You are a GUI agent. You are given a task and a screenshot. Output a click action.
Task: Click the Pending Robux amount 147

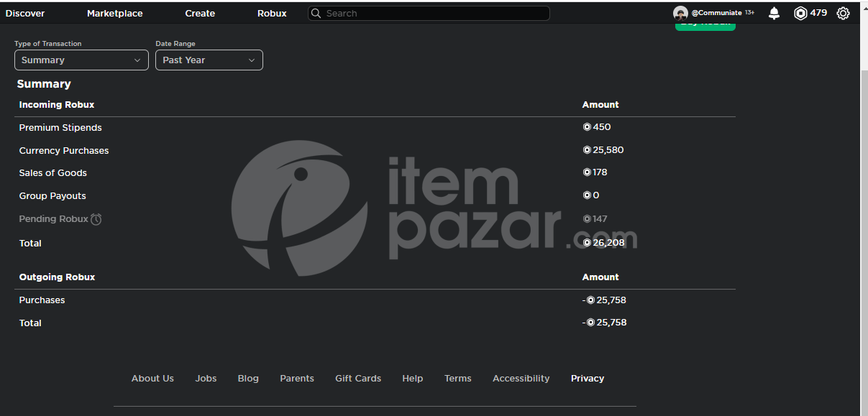[x=600, y=218]
